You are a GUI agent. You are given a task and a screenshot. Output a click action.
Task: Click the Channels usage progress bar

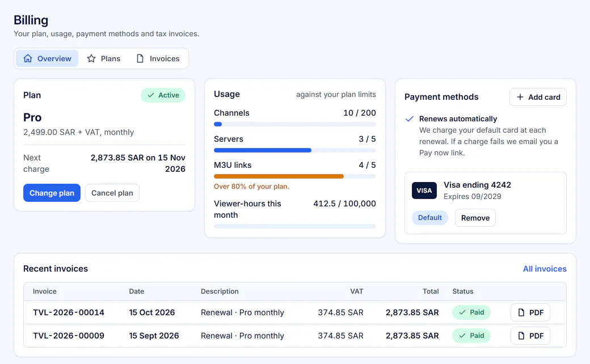[x=294, y=124]
